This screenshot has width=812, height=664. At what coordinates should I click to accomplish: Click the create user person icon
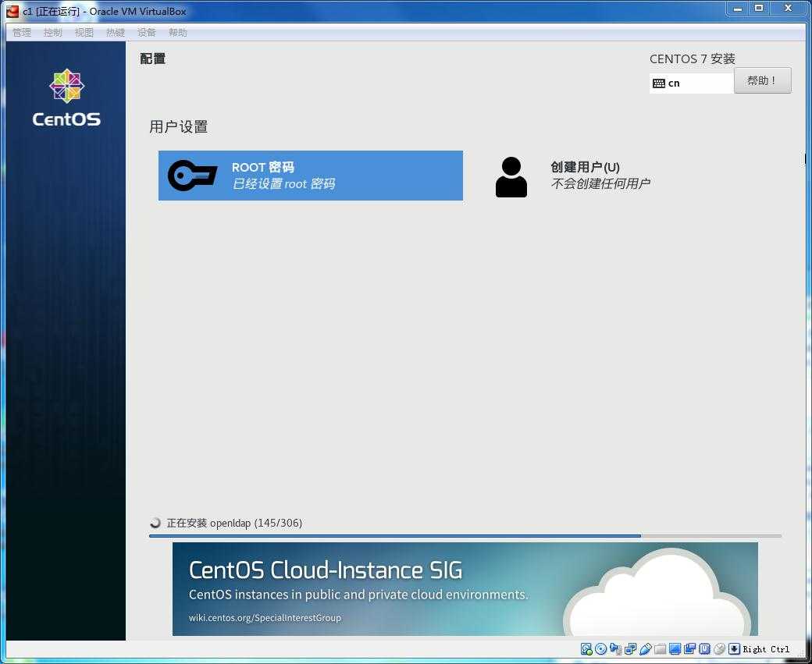(511, 177)
